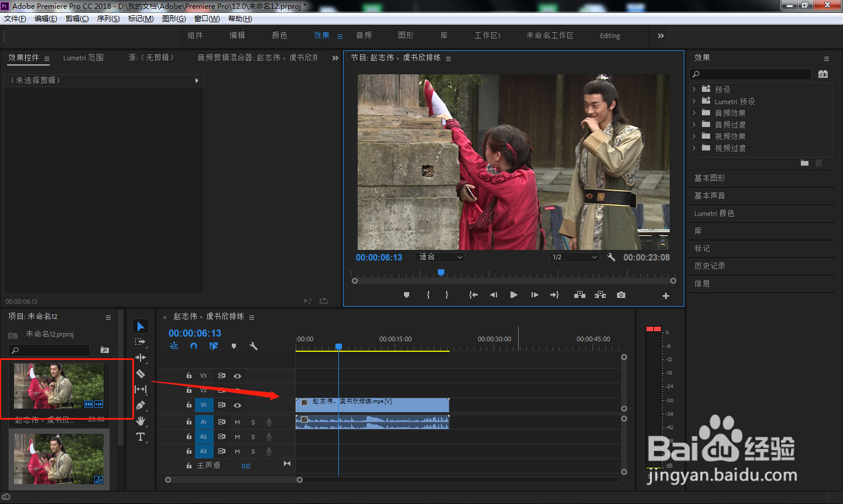This screenshot has width=843, height=504.
Task: Open timeline display settings wrench
Action: click(253, 346)
